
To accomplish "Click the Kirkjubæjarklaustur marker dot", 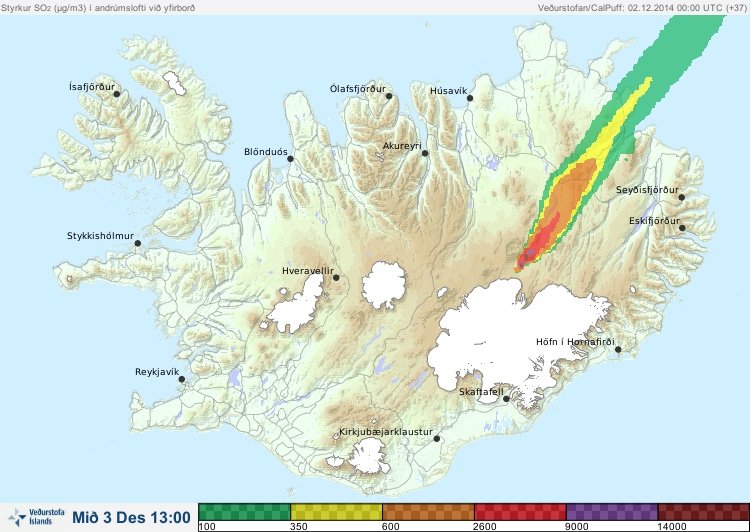I will point(436,438).
